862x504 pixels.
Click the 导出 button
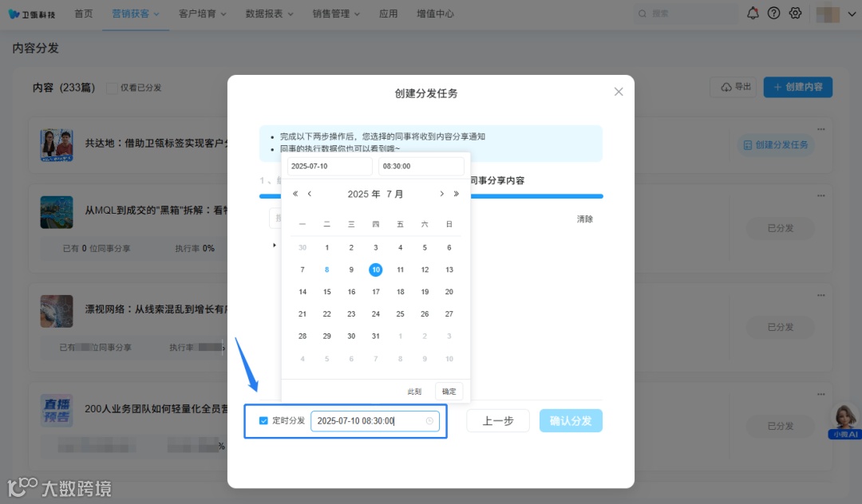point(733,87)
